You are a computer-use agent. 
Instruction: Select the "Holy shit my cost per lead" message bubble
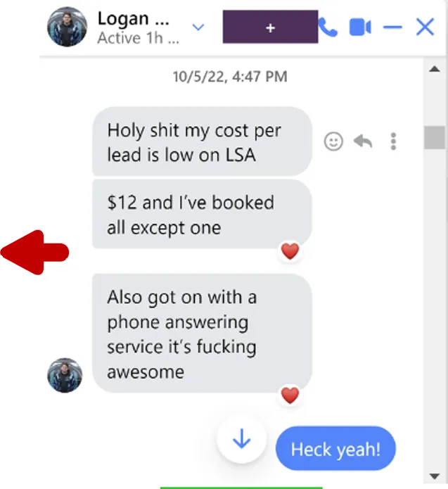(202, 141)
